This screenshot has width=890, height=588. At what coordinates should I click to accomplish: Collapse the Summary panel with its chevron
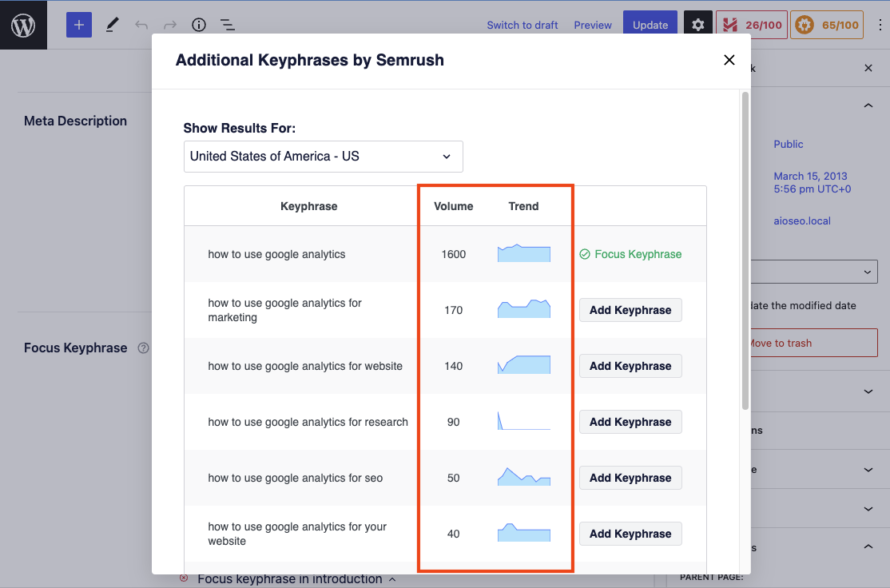pos(868,105)
